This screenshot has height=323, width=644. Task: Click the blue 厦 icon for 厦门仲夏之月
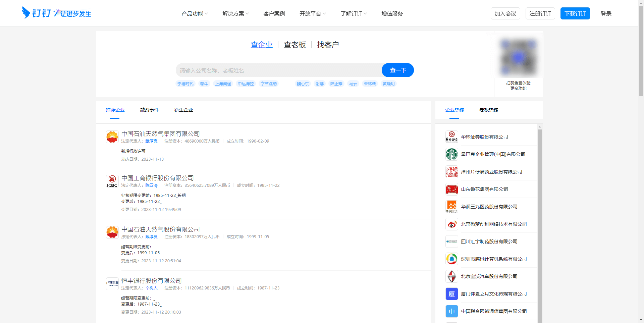click(x=451, y=294)
